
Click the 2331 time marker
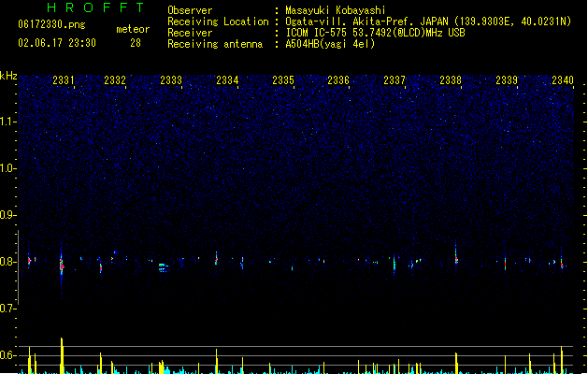[x=64, y=80]
